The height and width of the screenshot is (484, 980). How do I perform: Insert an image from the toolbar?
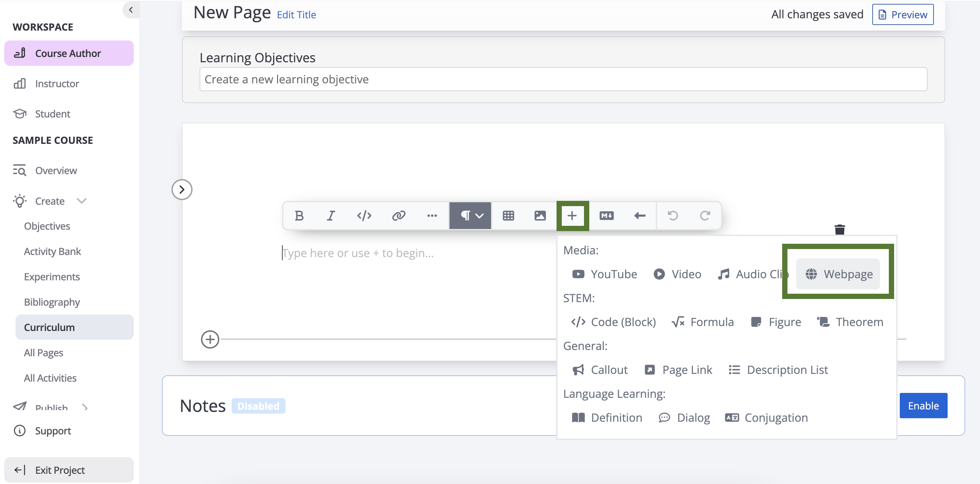pos(540,216)
